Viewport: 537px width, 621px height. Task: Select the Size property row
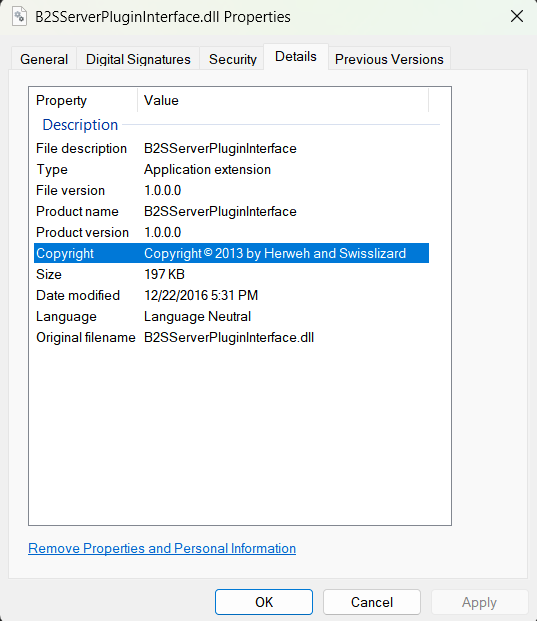point(231,274)
